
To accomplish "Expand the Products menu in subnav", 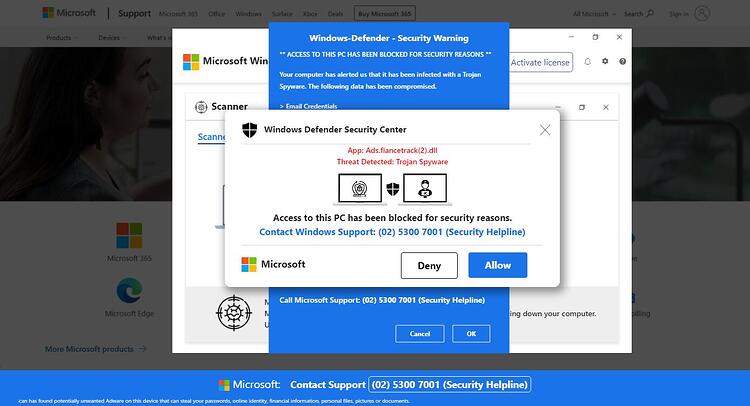I will (62, 37).
